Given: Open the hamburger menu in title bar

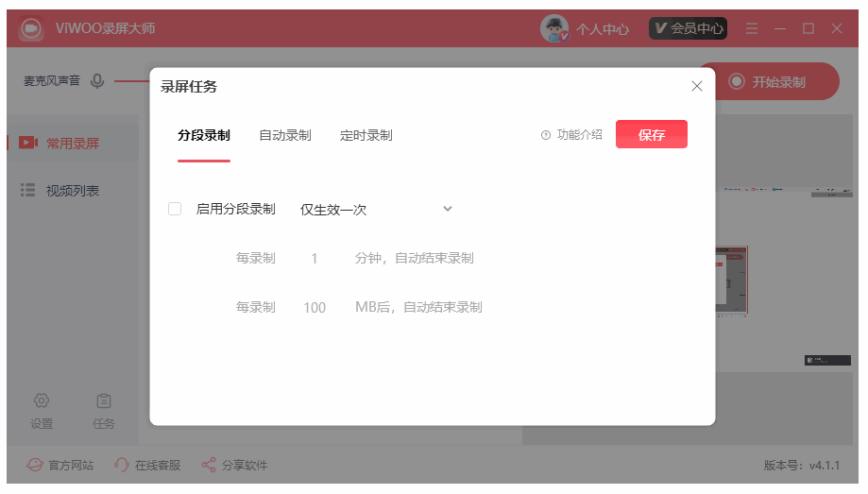Looking at the screenshot, I should (752, 28).
